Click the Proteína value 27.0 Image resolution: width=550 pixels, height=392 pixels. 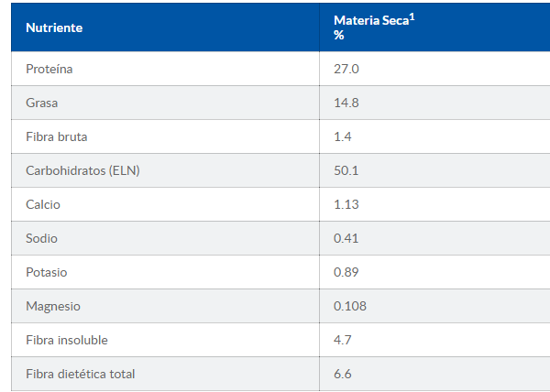coord(346,69)
